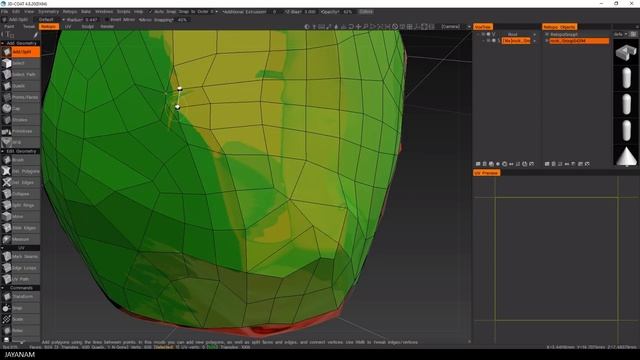
Task: Toggle the Auto Snap checkbox
Action: coord(151,12)
